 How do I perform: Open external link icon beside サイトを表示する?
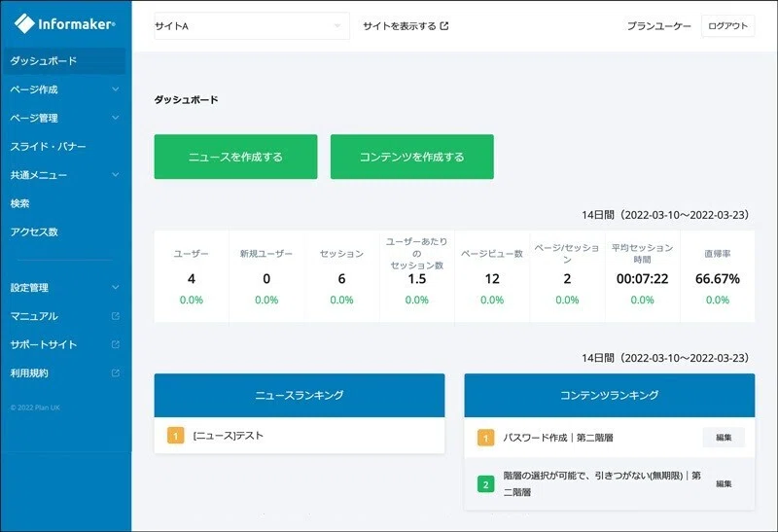coord(444,26)
